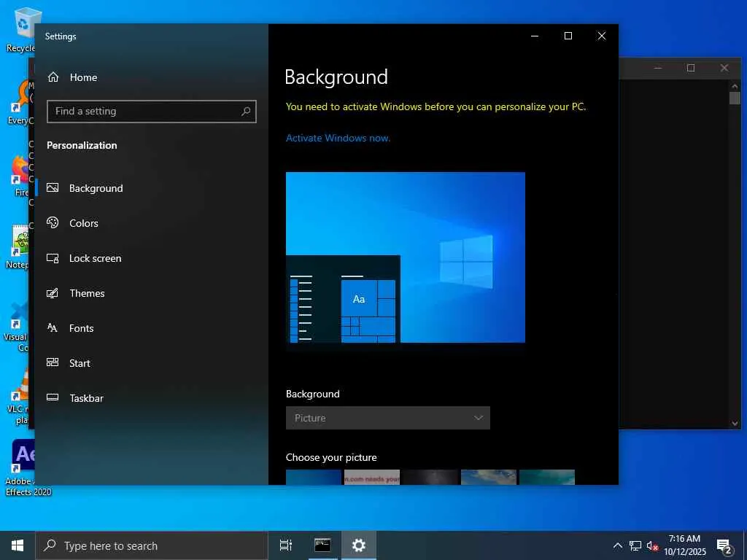Open Task View from taskbar
747x560 pixels.
coord(286,545)
